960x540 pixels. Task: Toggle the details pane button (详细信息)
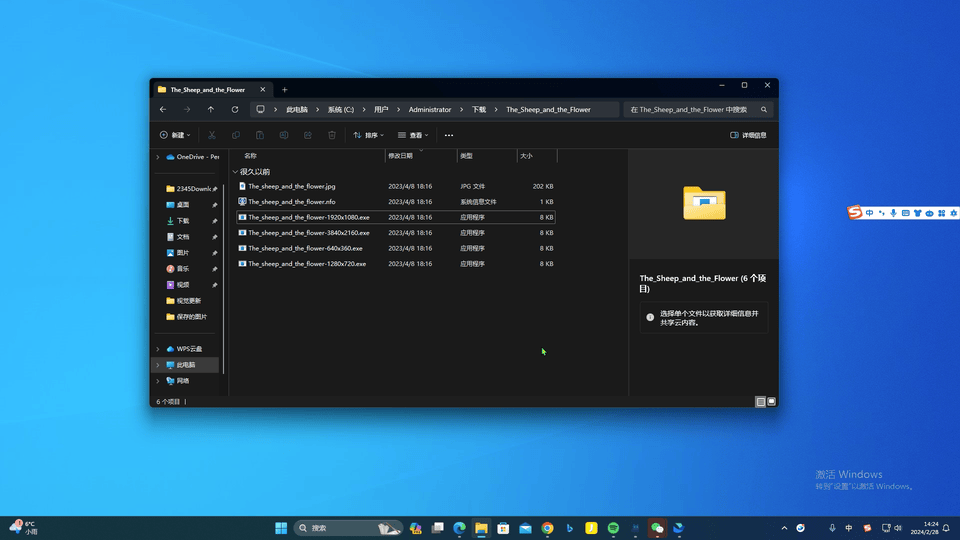pos(748,135)
